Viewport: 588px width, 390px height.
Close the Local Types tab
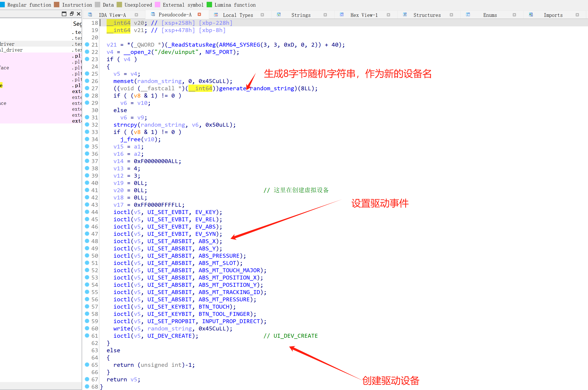(262, 15)
